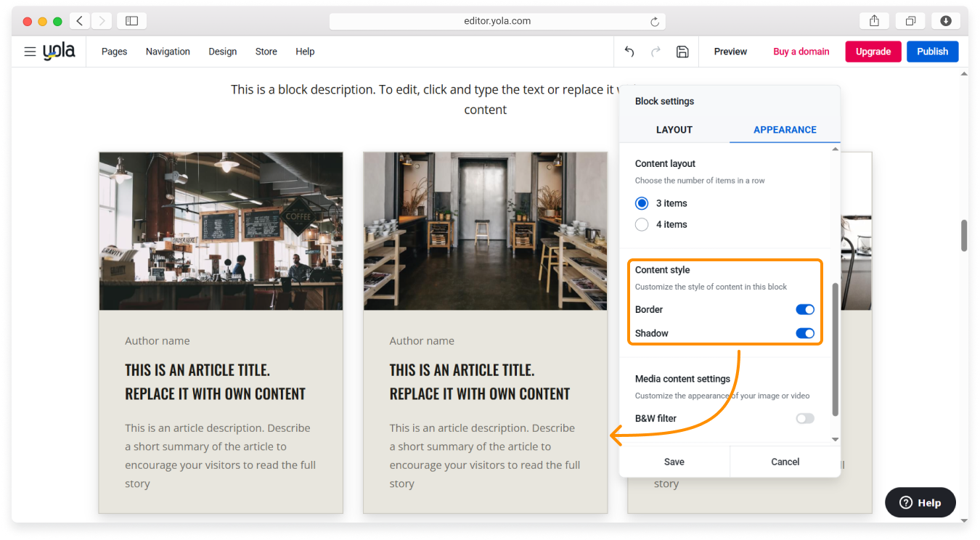Image resolution: width=980 pixels, height=540 pixels.
Task: Click the browser share icon
Action: pyautogui.click(x=874, y=21)
